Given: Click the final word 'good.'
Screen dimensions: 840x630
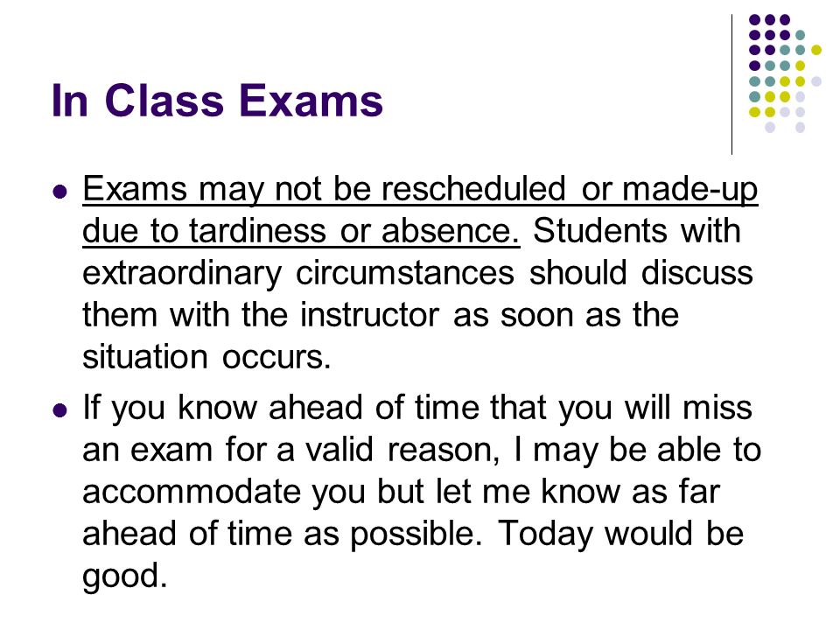Looking at the screenshot, I should 125,577.
